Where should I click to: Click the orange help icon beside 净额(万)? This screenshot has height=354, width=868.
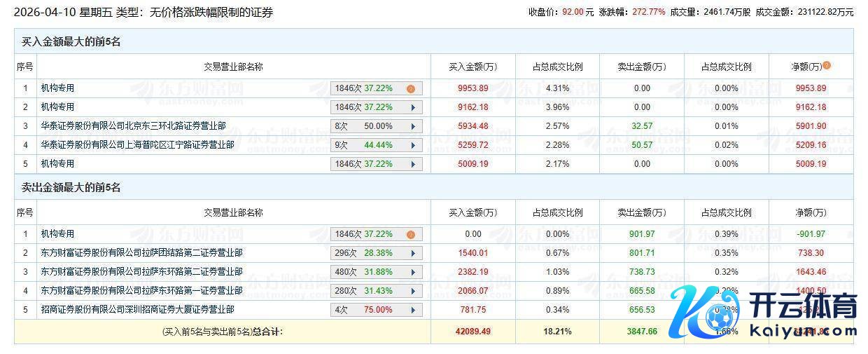(827, 66)
